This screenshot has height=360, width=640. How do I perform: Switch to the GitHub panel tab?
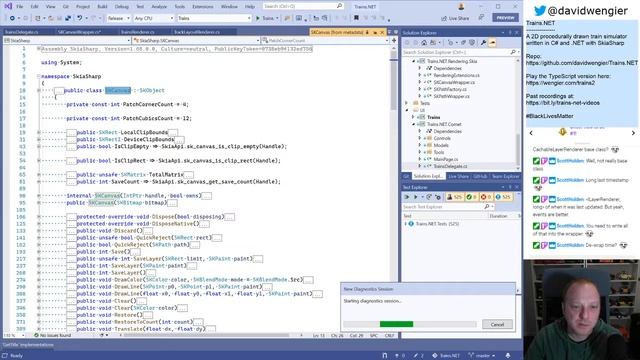(x=480, y=176)
